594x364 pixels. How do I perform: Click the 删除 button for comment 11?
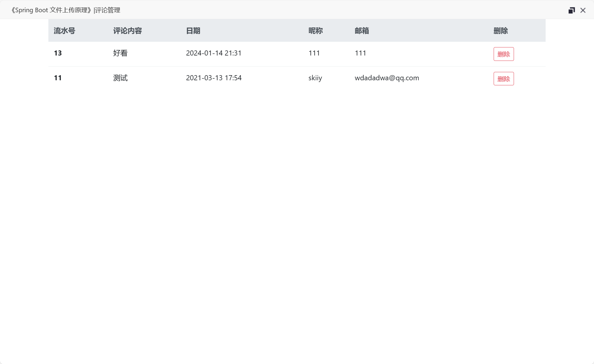[x=504, y=78]
